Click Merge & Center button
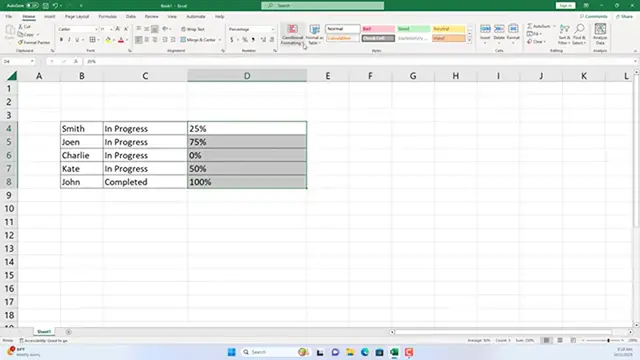Screen dimensions: 640x360 [198, 40]
